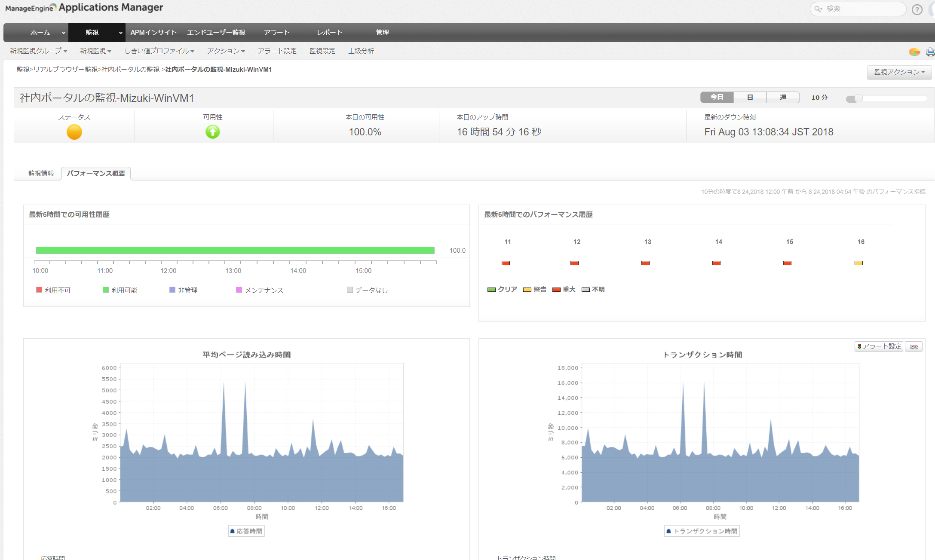Switch the time range to 週

click(x=783, y=98)
